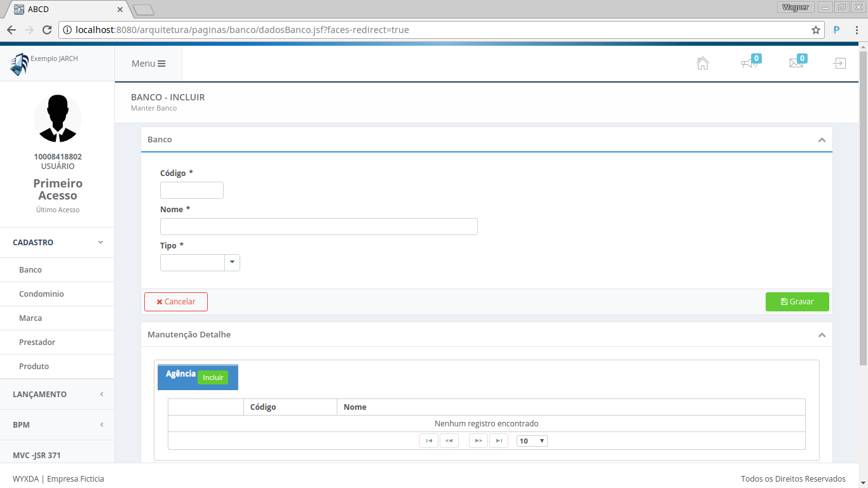Select Condominio in the sidebar menu
This screenshot has height=488, width=868.
click(x=41, y=294)
